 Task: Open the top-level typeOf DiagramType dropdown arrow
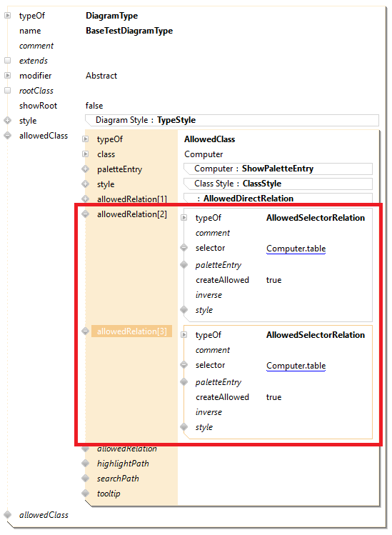(x=8, y=15)
